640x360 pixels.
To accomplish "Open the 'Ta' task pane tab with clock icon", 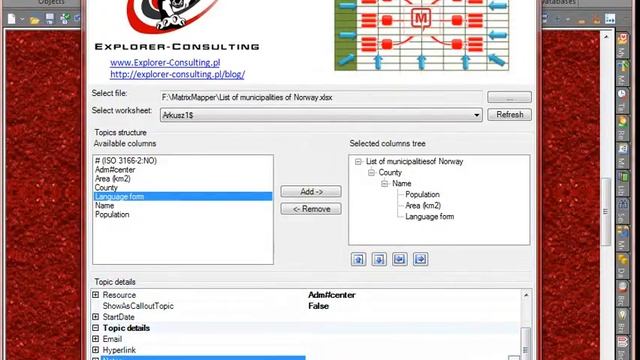I will click(x=622, y=100).
